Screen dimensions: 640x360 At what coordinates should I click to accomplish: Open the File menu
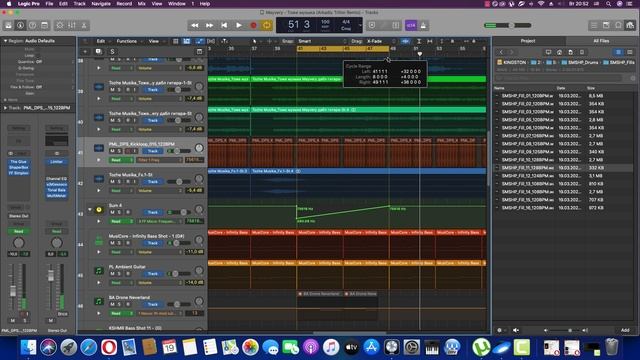tap(49, 4)
